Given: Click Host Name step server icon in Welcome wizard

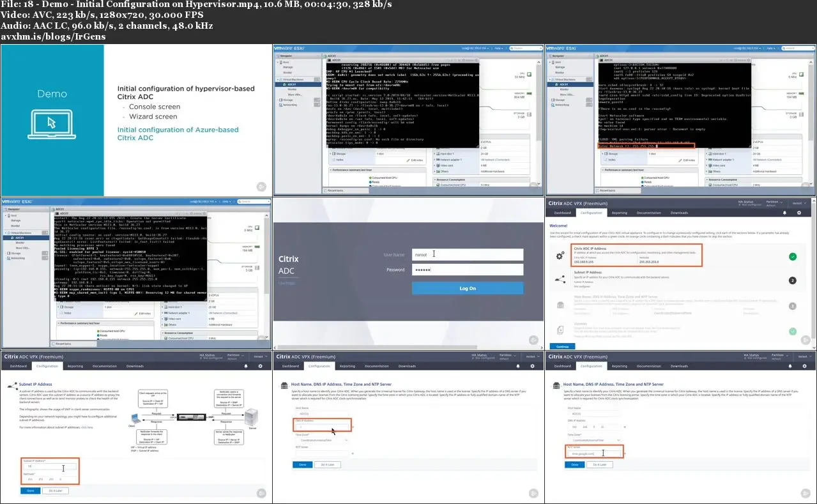Looking at the screenshot, I should 560,305.
